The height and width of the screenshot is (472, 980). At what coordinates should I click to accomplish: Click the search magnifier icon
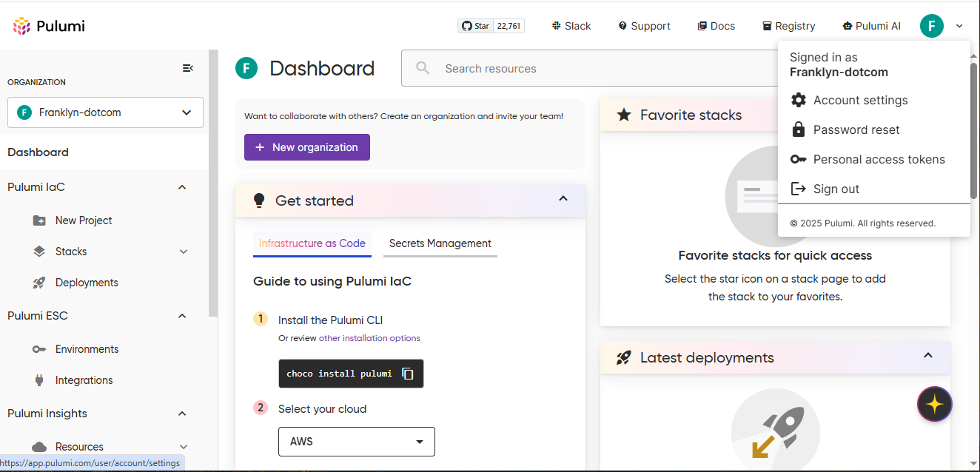[423, 68]
